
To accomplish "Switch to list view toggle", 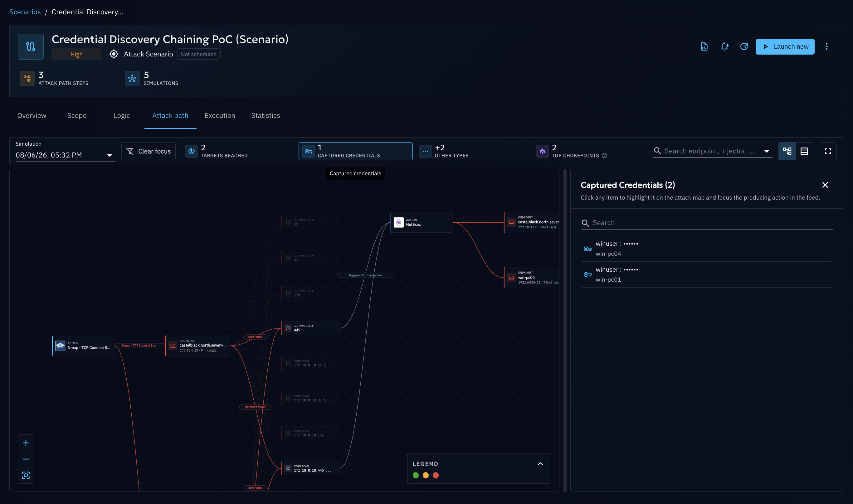I will [x=804, y=151].
